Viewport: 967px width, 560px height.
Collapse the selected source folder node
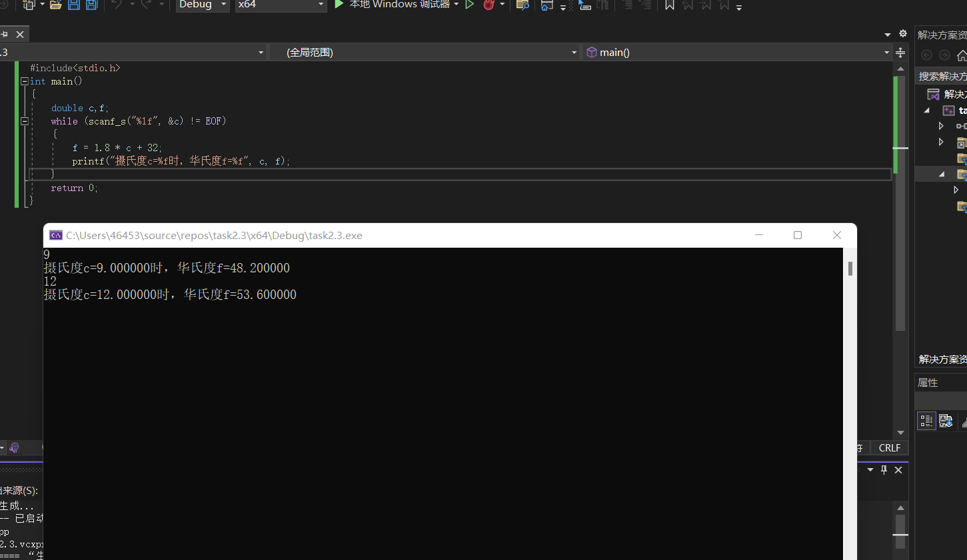[x=942, y=174]
